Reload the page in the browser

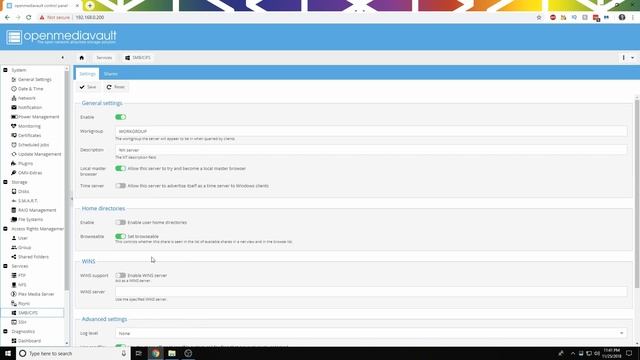29,18
